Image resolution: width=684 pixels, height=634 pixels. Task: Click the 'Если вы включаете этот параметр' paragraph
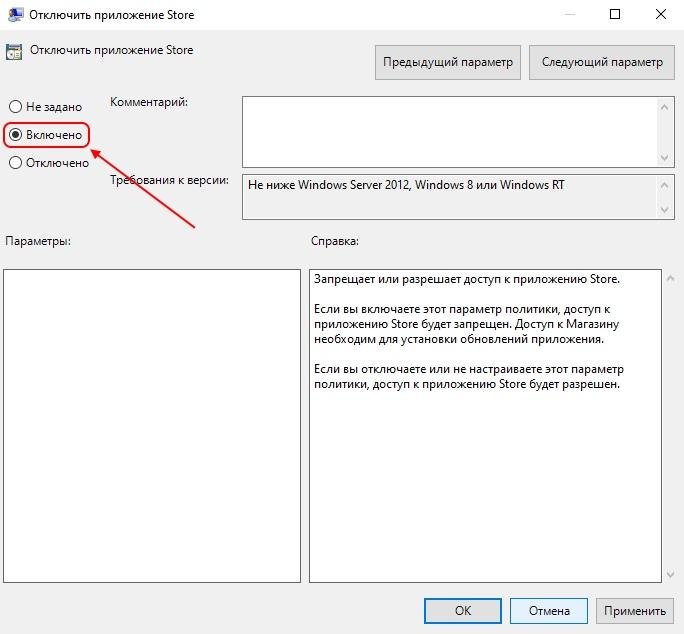[466, 324]
